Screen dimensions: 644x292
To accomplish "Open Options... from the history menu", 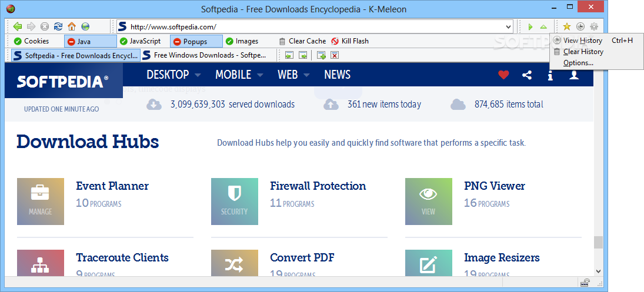I will 596,63.
